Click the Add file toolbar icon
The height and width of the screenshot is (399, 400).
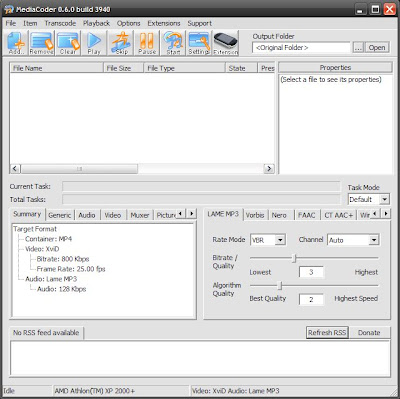pos(16,43)
